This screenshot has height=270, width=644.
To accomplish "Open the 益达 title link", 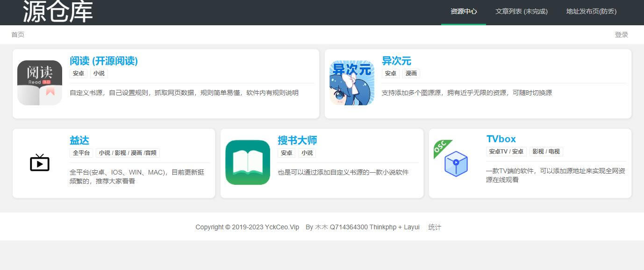I will 79,140.
